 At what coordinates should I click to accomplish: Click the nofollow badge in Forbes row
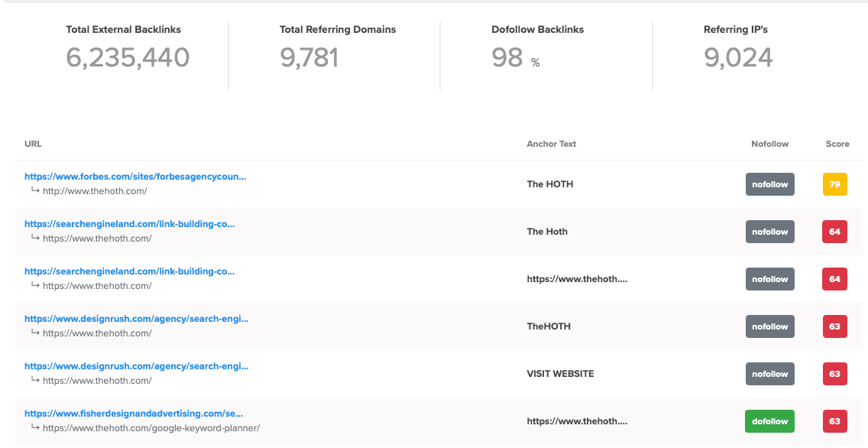click(769, 184)
